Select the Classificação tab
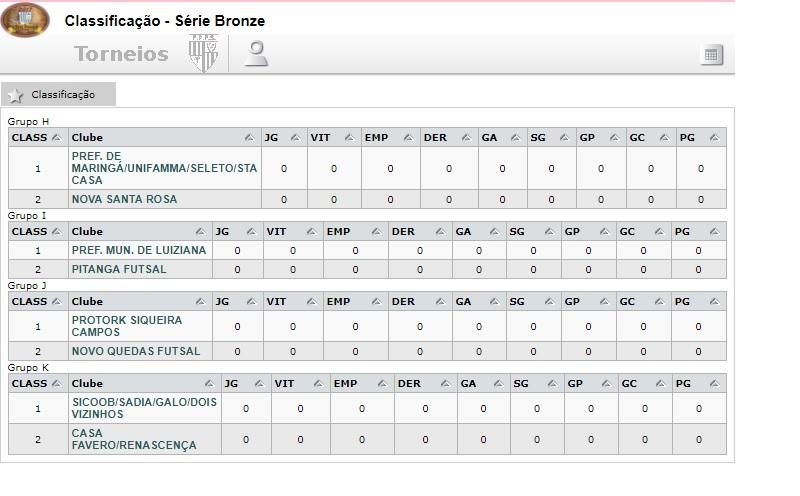Screen dimensions: 800x496 [62, 94]
